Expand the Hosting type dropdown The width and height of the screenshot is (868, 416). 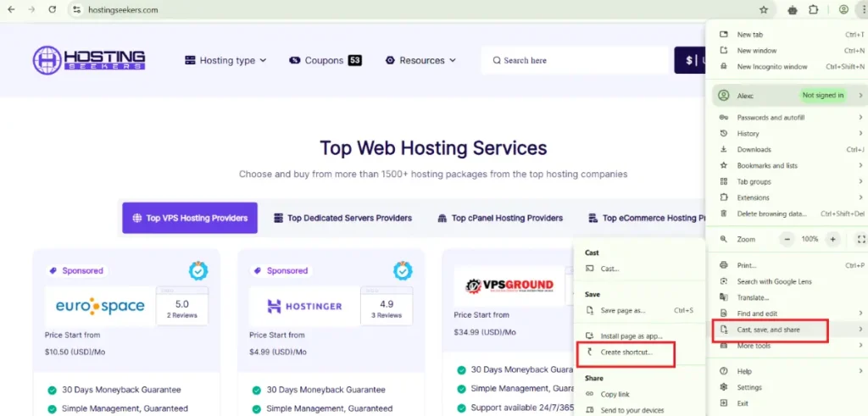(225, 60)
